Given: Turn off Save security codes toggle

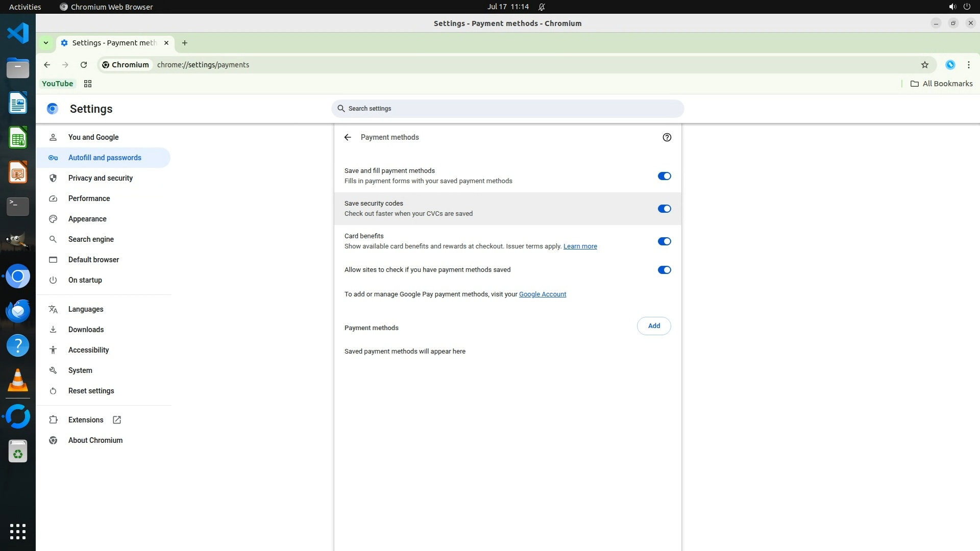Looking at the screenshot, I should (664, 209).
